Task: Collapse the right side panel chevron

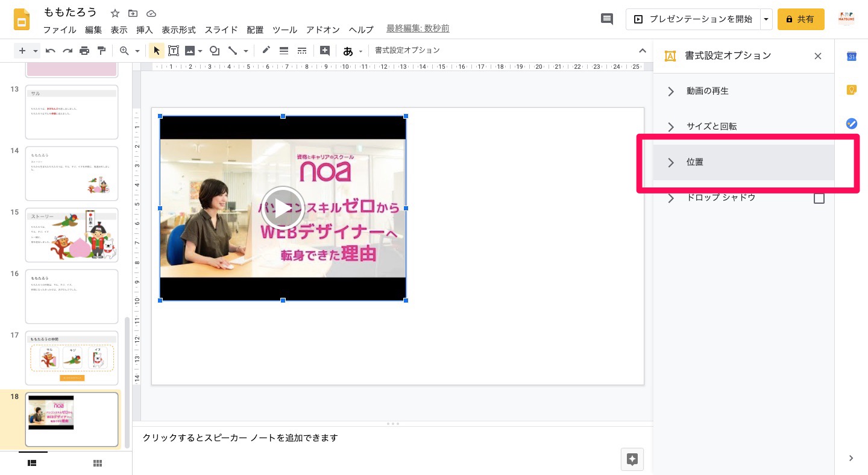Action: [851, 458]
